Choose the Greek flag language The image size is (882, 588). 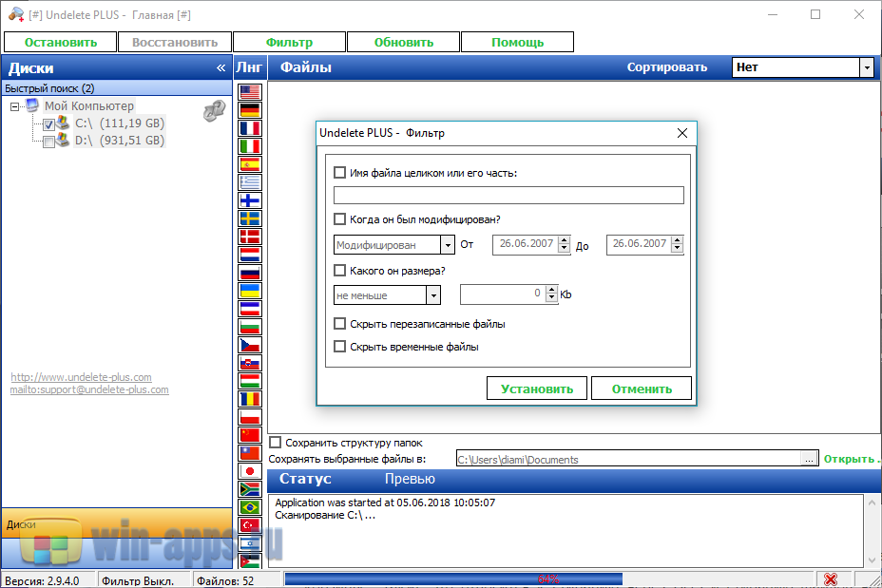click(250, 181)
